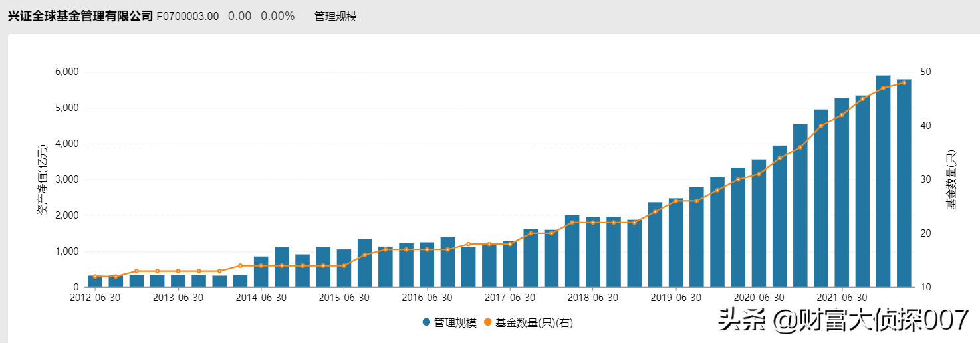Toggle the 基金数量(只)(右) legend series
Screen dimensions: 980x343
[x=525, y=323]
